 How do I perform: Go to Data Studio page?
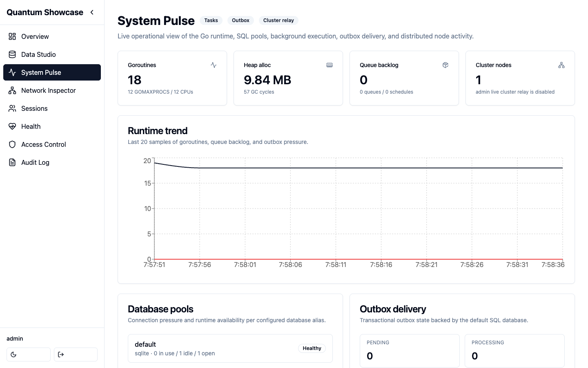tap(52, 54)
